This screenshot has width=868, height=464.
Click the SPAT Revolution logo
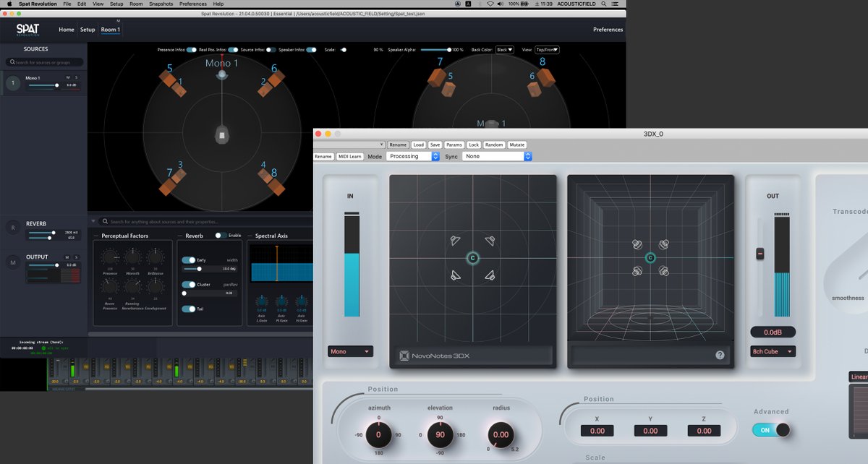coord(28,30)
